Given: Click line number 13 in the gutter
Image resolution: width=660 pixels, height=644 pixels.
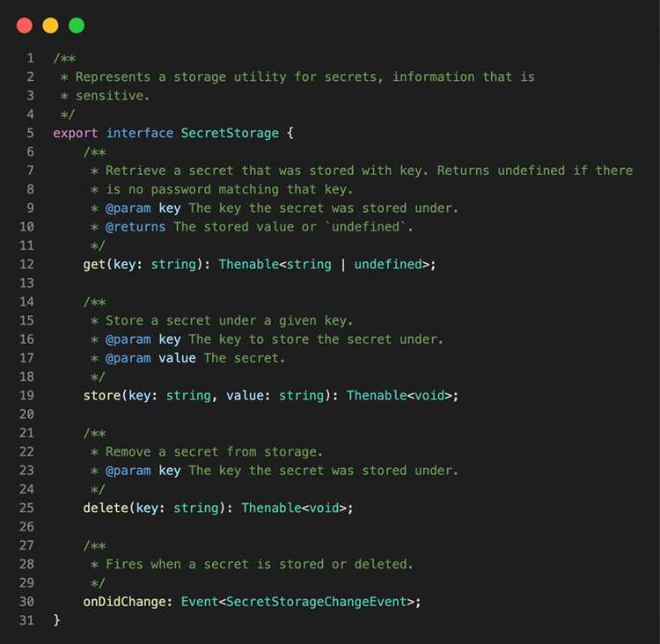Looking at the screenshot, I should (26, 283).
